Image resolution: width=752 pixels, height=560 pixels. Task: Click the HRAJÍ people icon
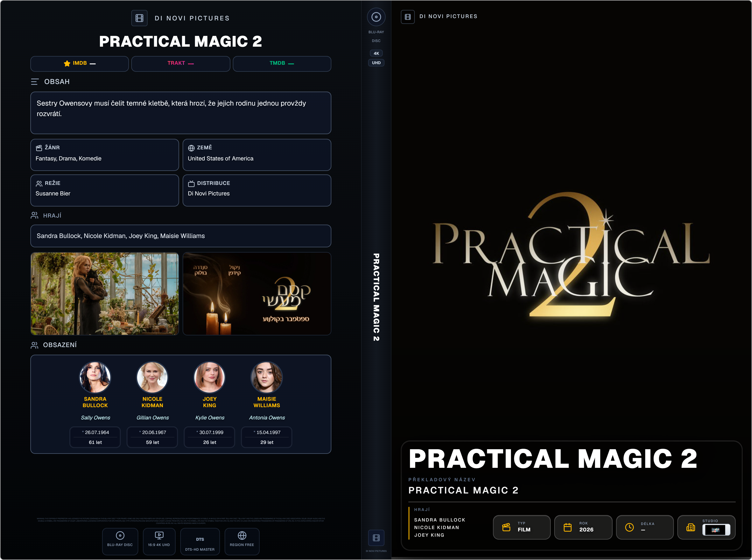[x=35, y=216]
